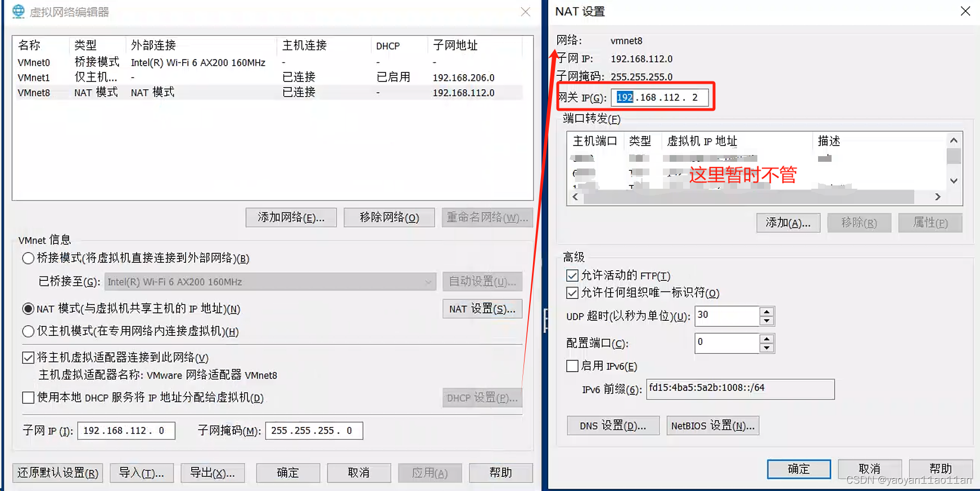The height and width of the screenshot is (491, 980).
Task: Click 子网 IP input field
Action: (126, 431)
